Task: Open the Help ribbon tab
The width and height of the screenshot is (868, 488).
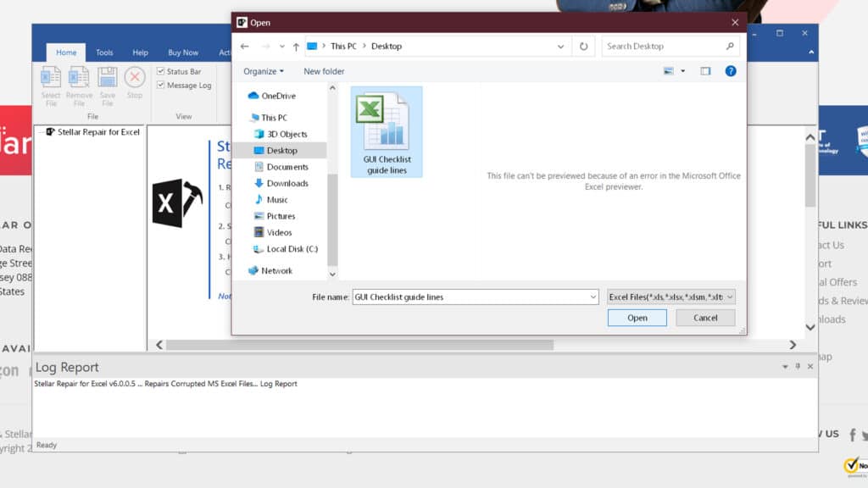Action: click(140, 53)
